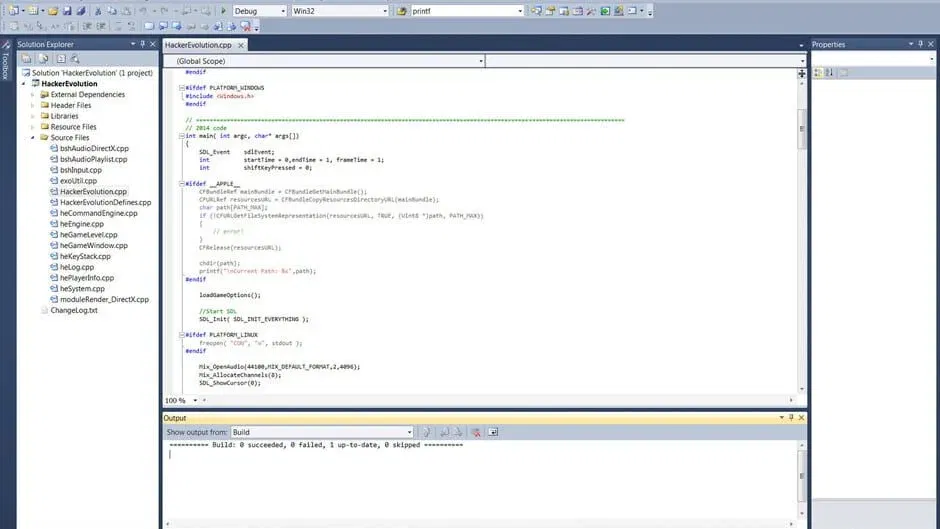Toggle Word Wrap in Output panel
This screenshot has height=529, width=940.
tap(493, 432)
